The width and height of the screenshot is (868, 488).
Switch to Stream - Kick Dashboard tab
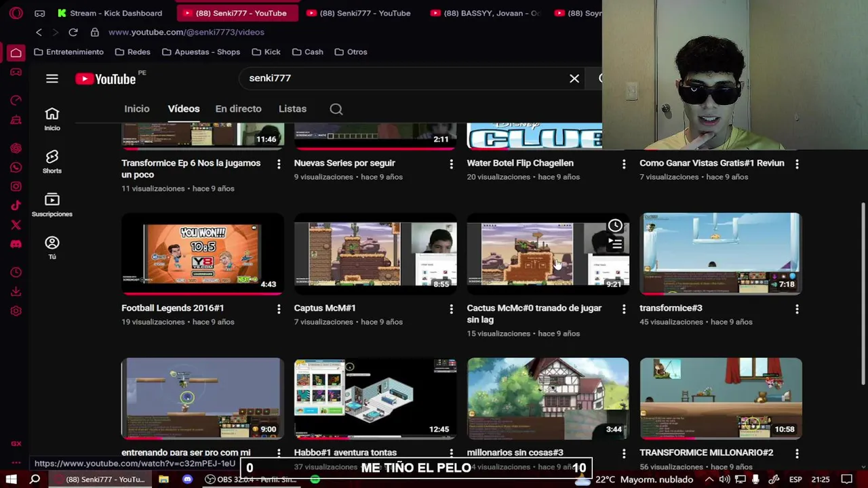pos(110,13)
